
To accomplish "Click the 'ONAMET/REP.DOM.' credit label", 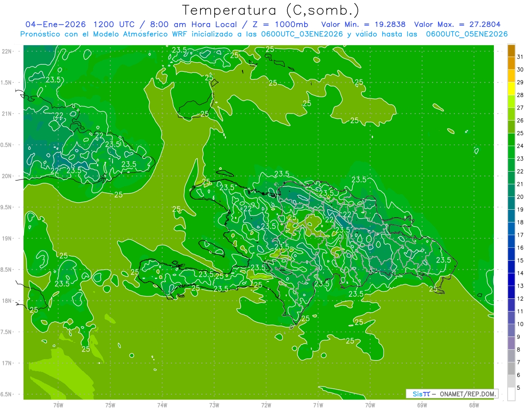I will point(467,394).
